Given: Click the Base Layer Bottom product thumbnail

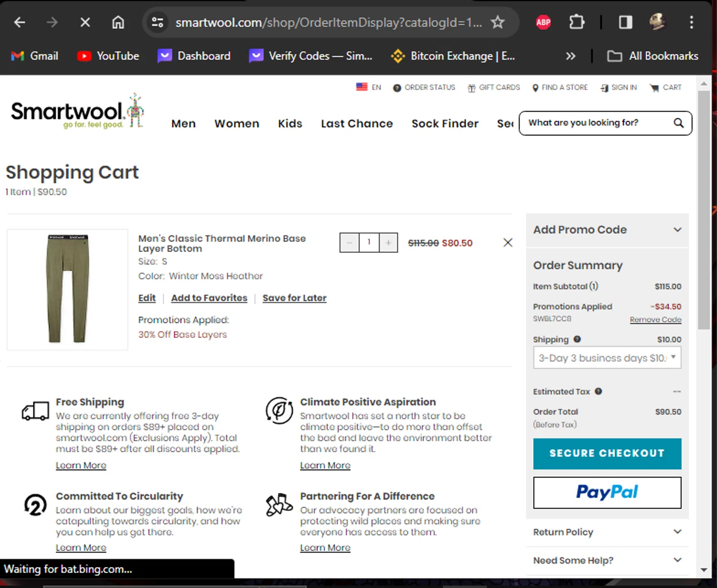Looking at the screenshot, I should [67, 289].
